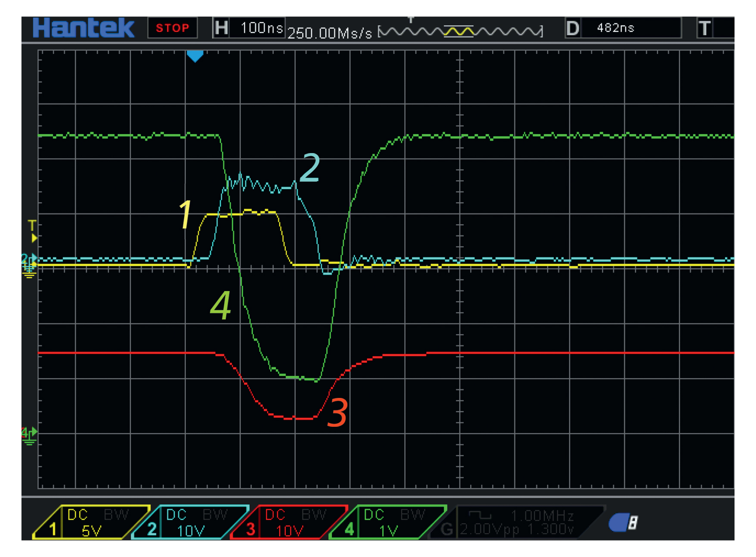The height and width of the screenshot is (557, 756).
Task: Click the yellow T trigger level marker
Action: 32,231
